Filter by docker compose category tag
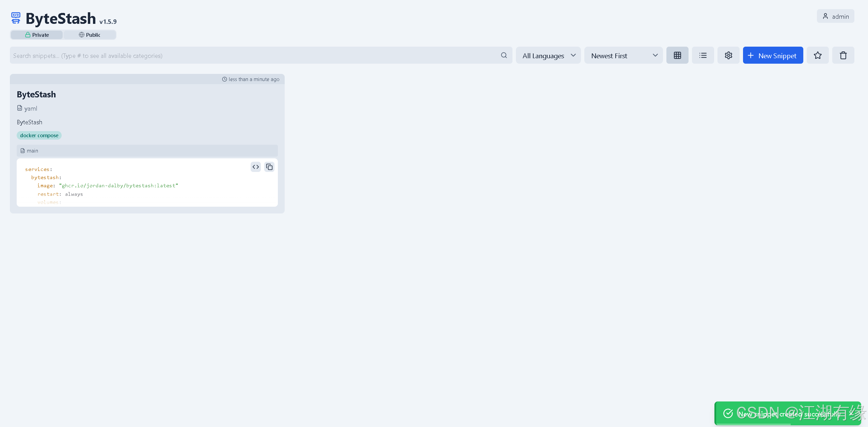Viewport: 868px width, 427px height. click(x=39, y=136)
